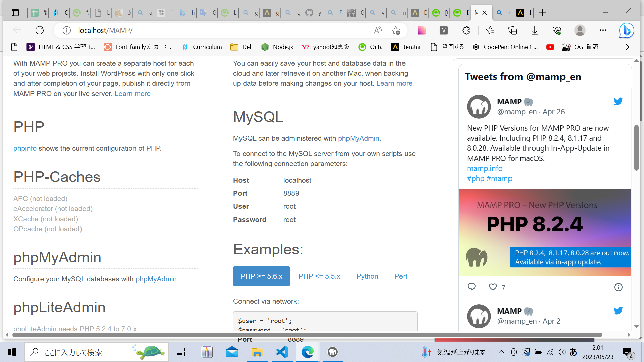
Task: Add page to favorites star icon
Action: (x=396, y=31)
